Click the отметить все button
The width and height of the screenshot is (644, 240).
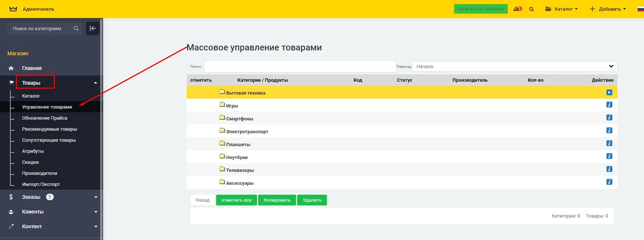pyautogui.click(x=236, y=200)
